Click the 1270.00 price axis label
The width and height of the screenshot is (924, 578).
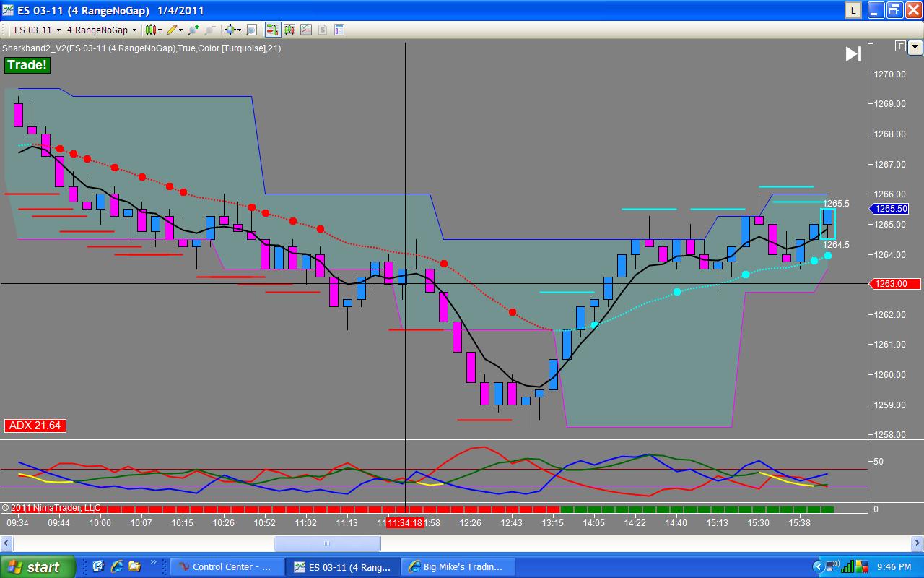pyautogui.click(x=891, y=74)
